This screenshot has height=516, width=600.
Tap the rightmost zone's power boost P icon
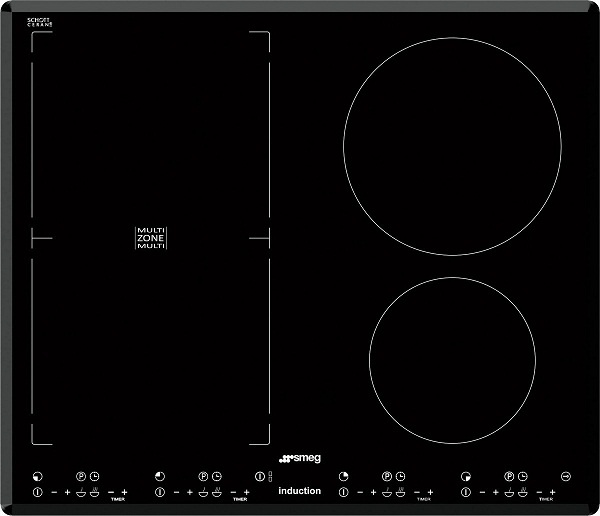coord(509,477)
